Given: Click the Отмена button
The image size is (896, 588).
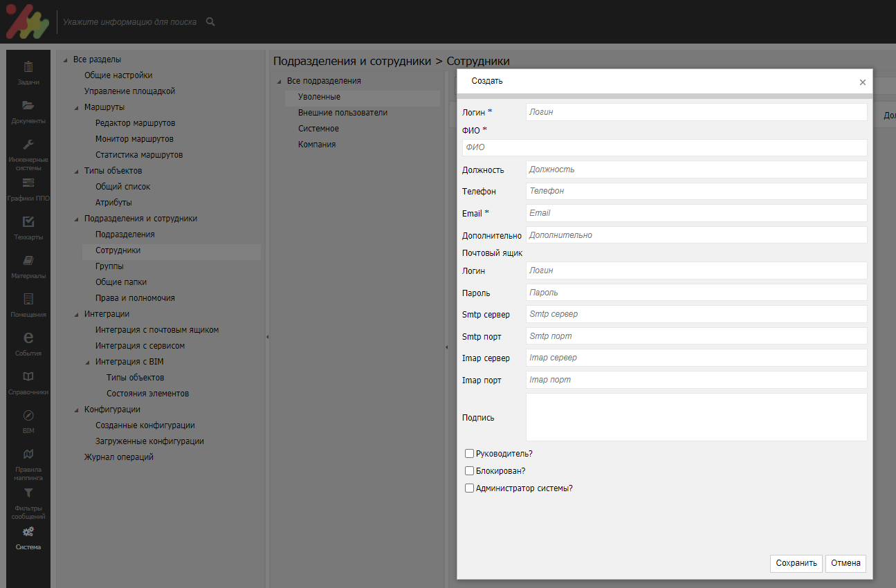Looking at the screenshot, I should (x=845, y=563).
